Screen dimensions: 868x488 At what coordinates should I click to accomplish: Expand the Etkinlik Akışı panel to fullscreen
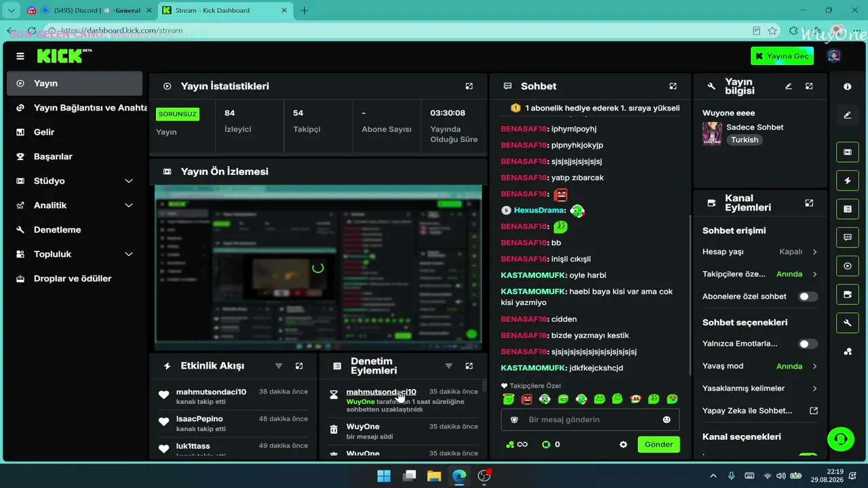tap(299, 366)
